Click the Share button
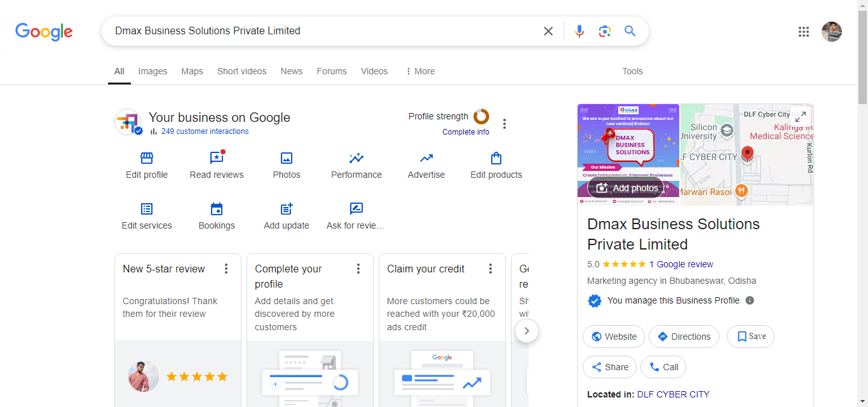868x407 pixels. (609, 367)
